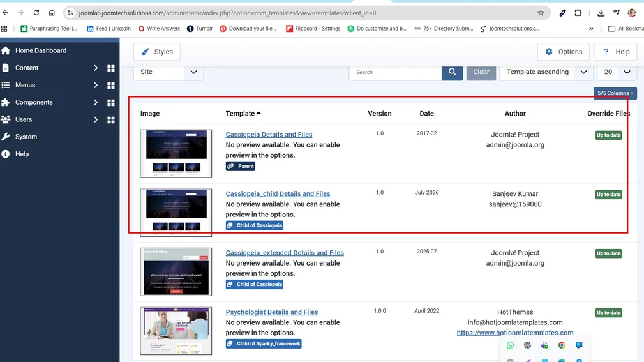
Task: Open WhatsApp in system tray
Action: 510,345
